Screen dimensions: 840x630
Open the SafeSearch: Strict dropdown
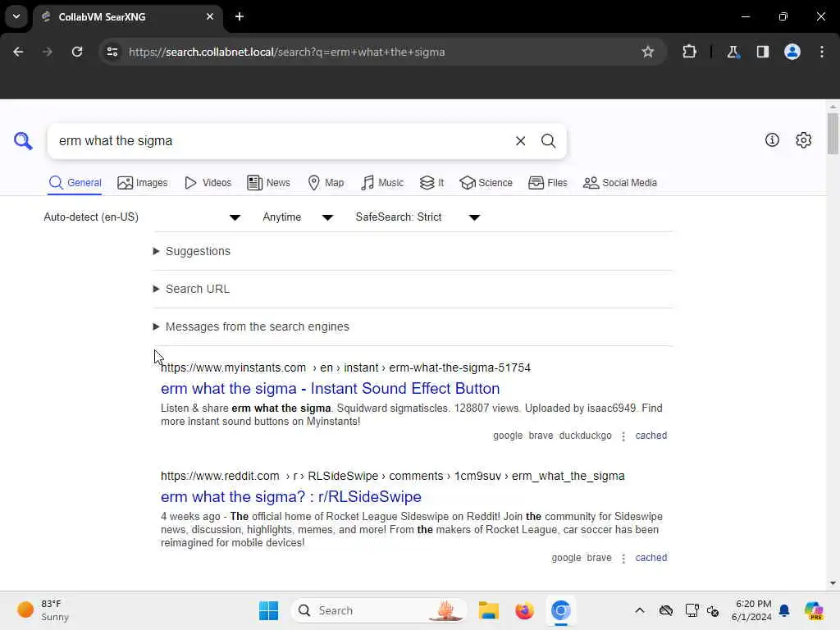click(x=418, y=217)
